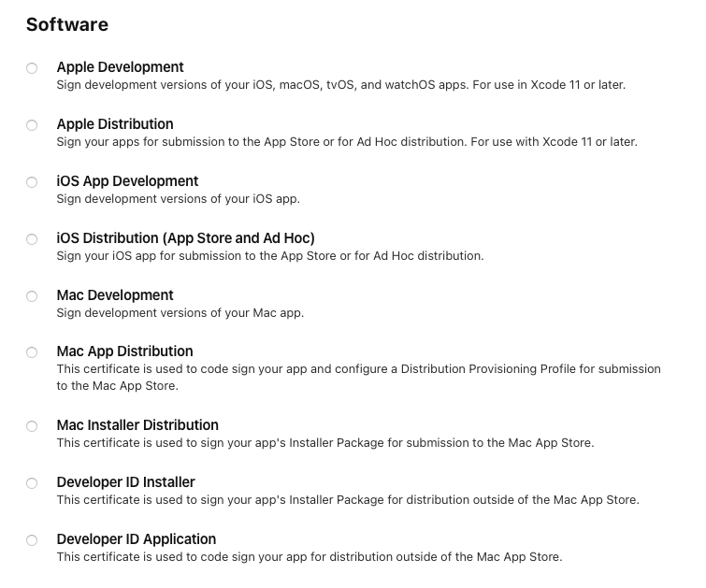The width and height of the screenshot is (706, 588).
Task: Choose the Mac App Distribution radio button
Action: pos(32,352)
